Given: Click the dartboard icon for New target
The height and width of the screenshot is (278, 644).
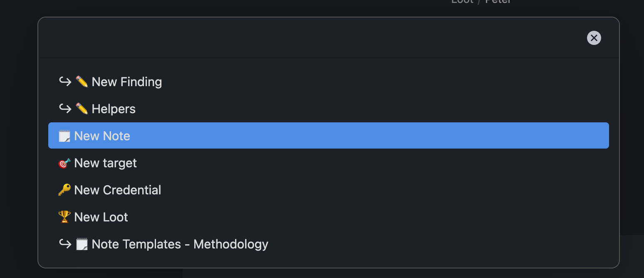Looking at the screenshot, I should [x=64, y=163].
